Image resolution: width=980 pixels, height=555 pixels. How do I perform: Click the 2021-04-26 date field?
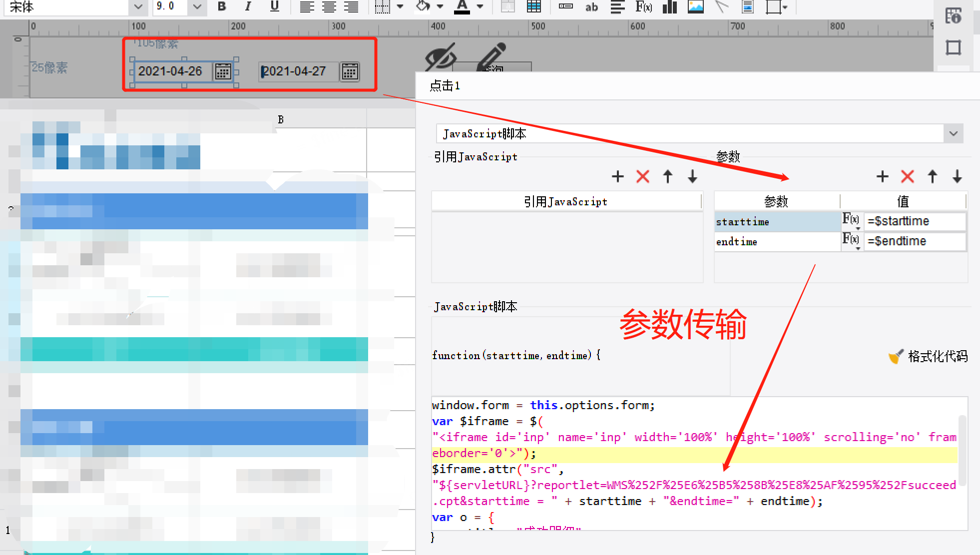[173, 71]
